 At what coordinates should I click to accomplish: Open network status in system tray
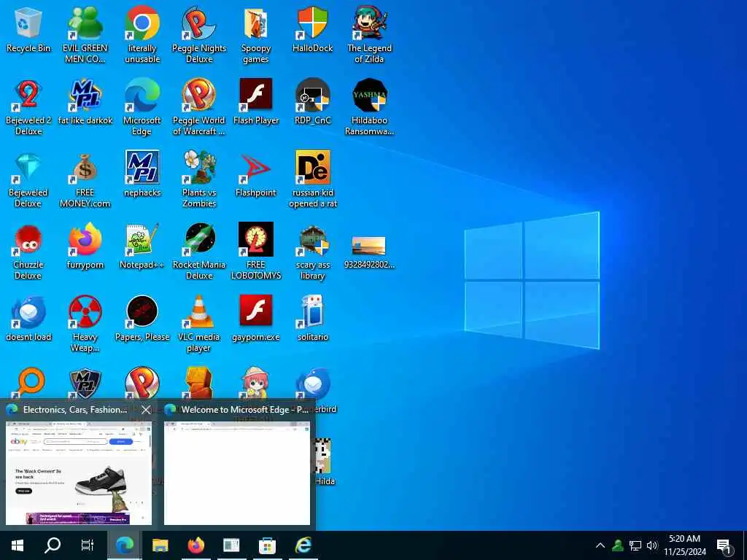pyautogui.click(x=635, y=545)
